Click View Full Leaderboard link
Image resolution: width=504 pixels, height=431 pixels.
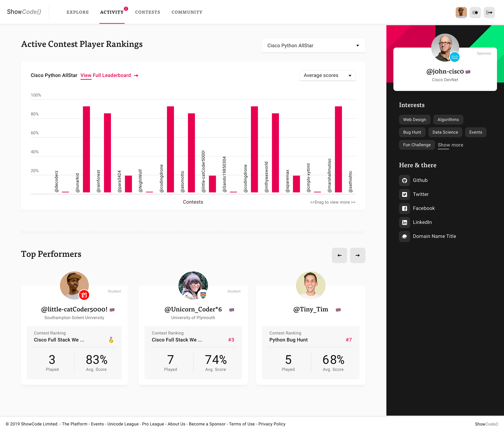[x=106, y=75]
